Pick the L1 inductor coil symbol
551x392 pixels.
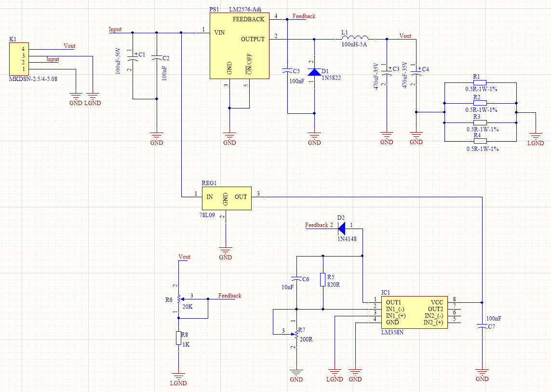[x=355, y=37]
